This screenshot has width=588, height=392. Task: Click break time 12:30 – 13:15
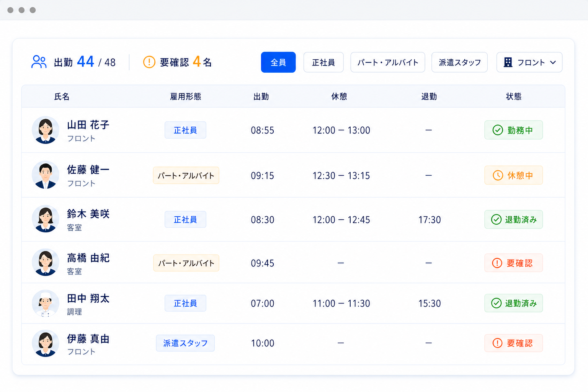coord(341,176)
